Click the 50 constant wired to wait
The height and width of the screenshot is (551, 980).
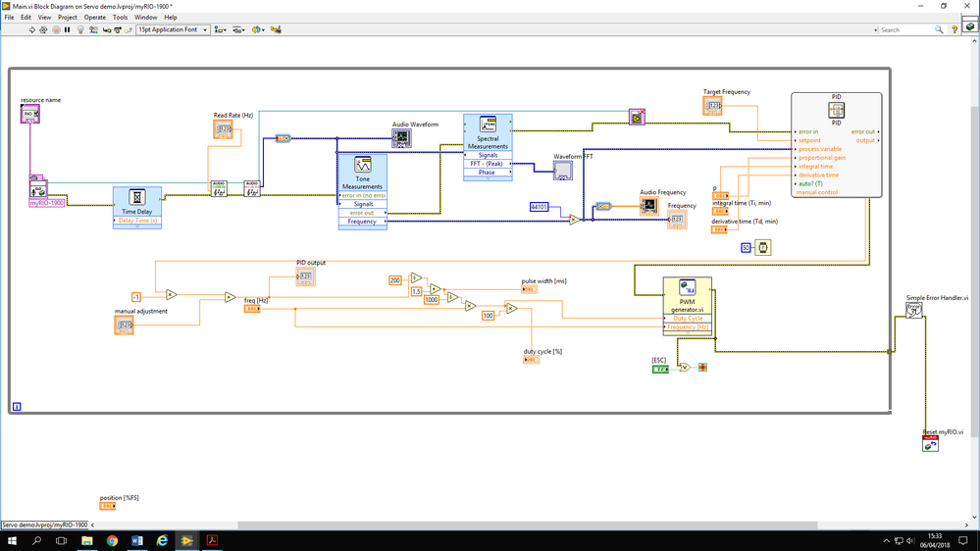click(746, 248)
